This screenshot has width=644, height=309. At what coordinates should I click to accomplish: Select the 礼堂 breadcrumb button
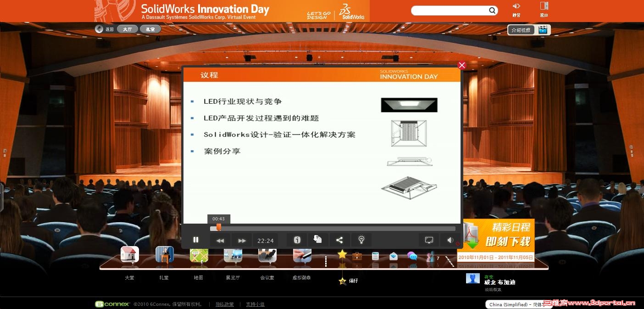point(150,29)
